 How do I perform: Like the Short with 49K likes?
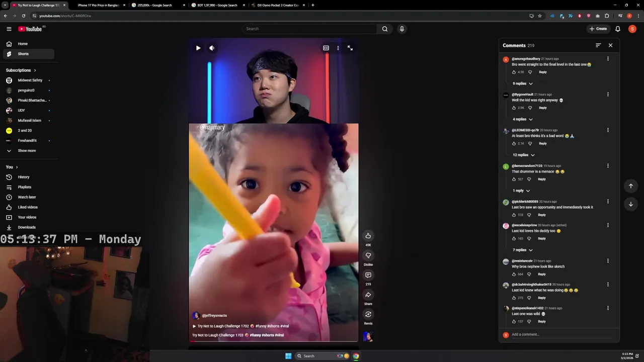point(368,236)
